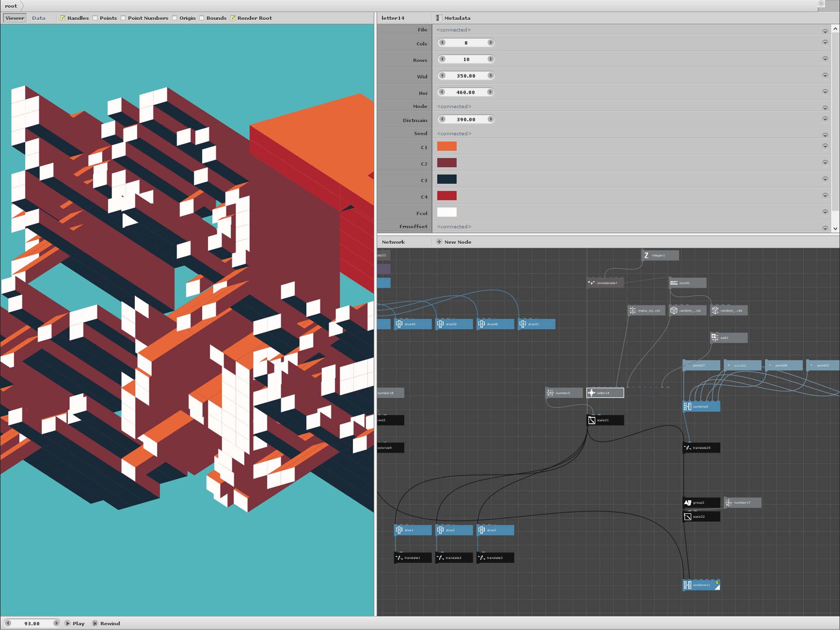Select the translate25 node icon
840x630 pixels.
pyautogui.click(x=687, y=448)
